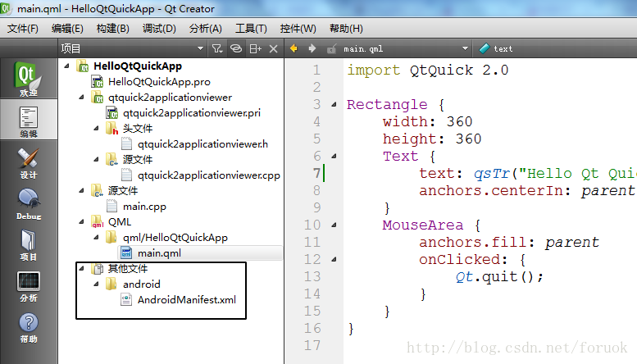The image size is (637, 364).
Task: Open the 项目 view dropdown
Action: coord(133,48)
